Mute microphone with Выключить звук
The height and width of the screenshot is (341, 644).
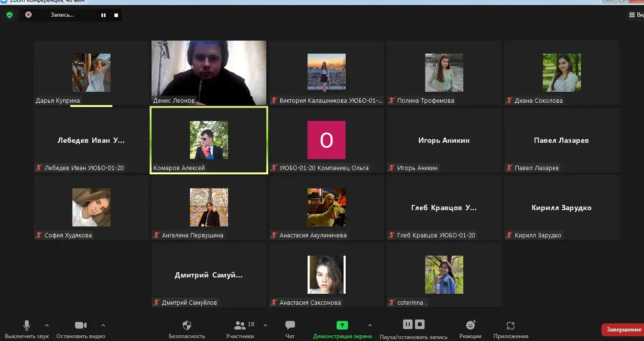pos(27,330)
